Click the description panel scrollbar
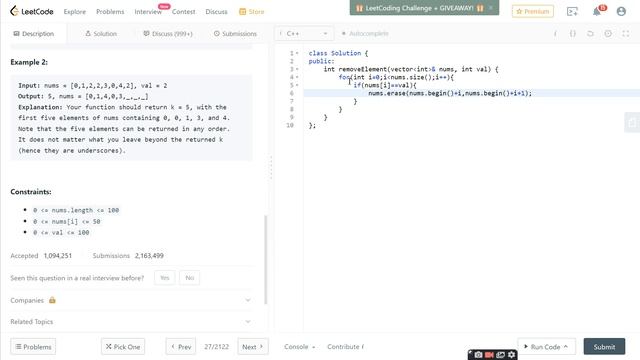640x360 pixels. (266, 259)
